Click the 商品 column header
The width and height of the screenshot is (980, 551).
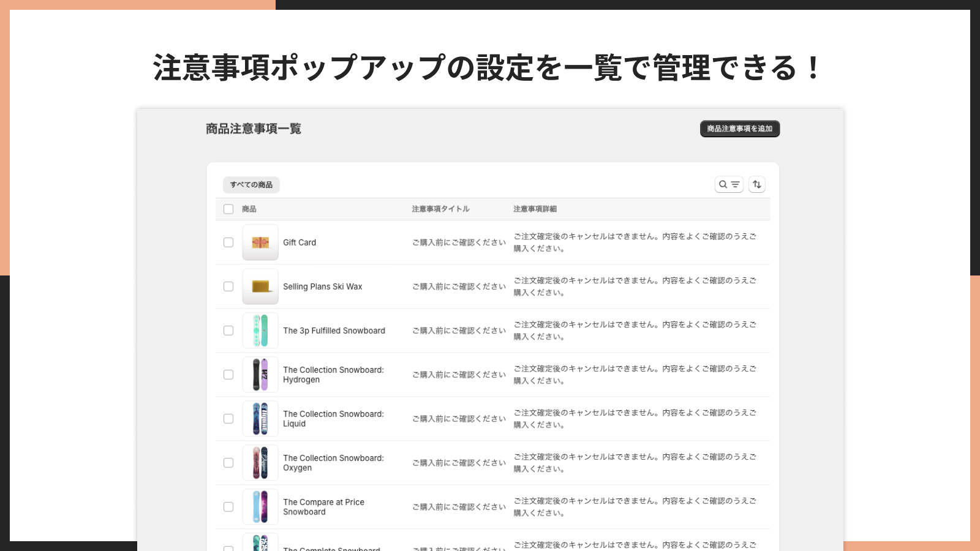tap(249, 209)
